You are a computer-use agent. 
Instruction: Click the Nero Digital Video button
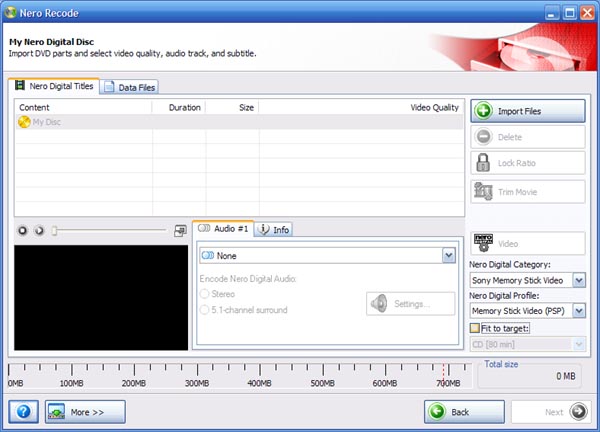pos(528,243)
